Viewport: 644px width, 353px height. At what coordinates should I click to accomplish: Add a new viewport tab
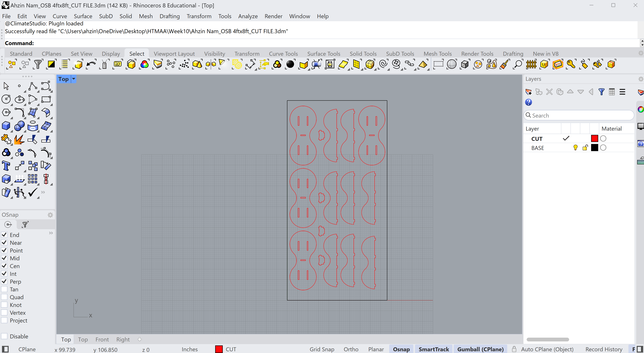(x=140, y=339)
